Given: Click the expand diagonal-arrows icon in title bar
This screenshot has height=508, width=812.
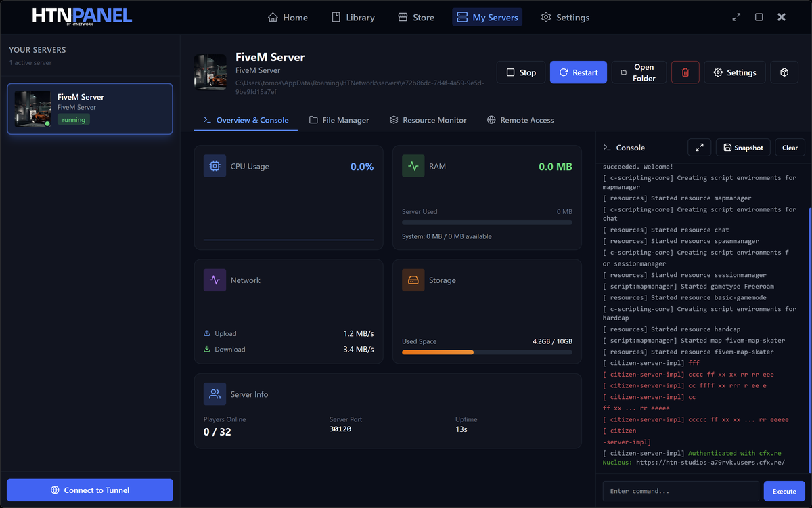Looking at the screenshot, I should pos(736,17).
